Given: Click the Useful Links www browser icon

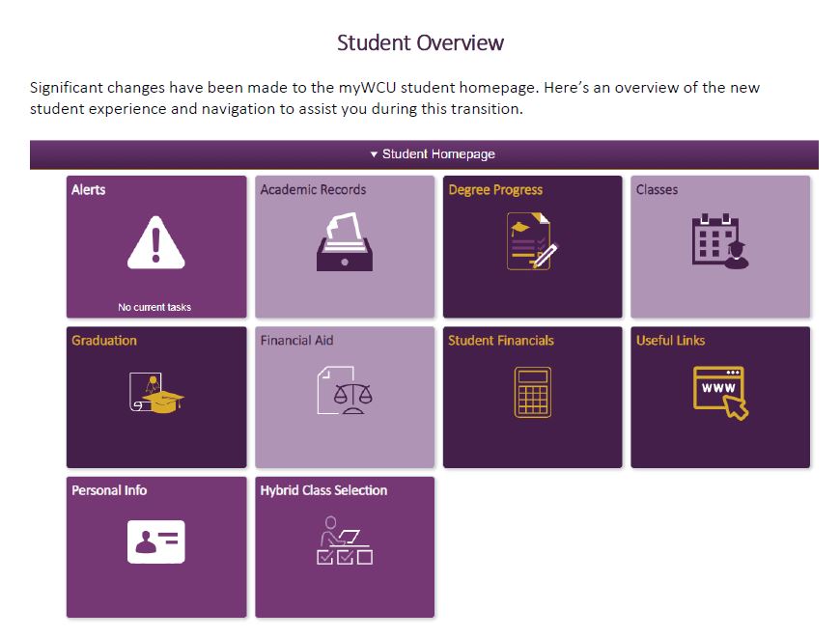Looking at the screenshot, I should pos(720,393).
